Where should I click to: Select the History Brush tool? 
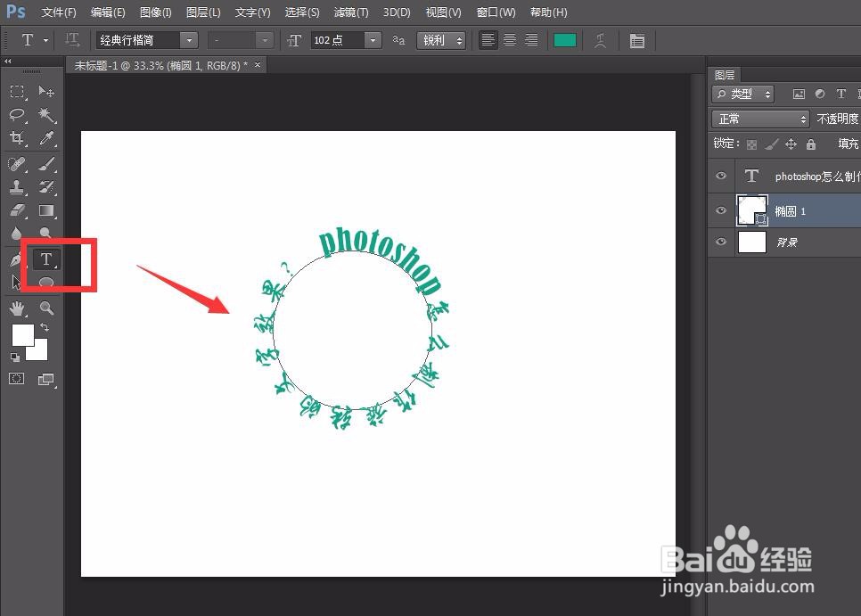46,187
